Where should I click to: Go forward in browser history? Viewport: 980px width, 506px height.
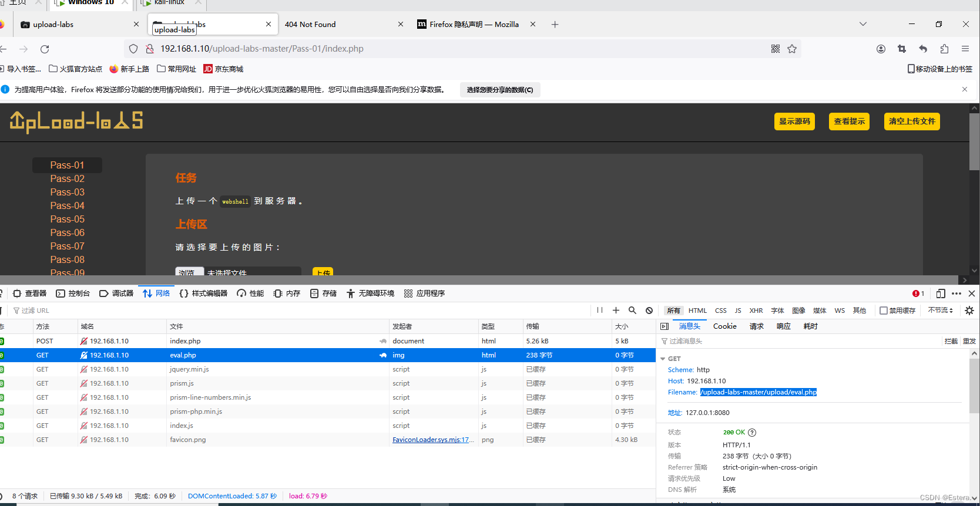point(24,49)
